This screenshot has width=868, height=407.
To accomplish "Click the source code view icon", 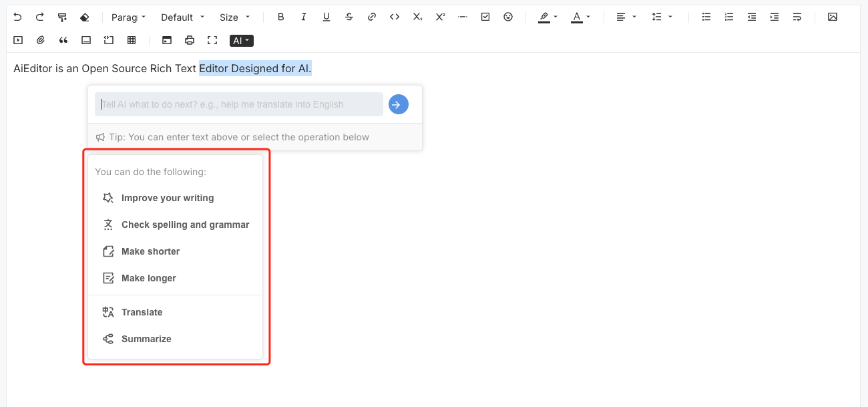I will click(167, 40).
